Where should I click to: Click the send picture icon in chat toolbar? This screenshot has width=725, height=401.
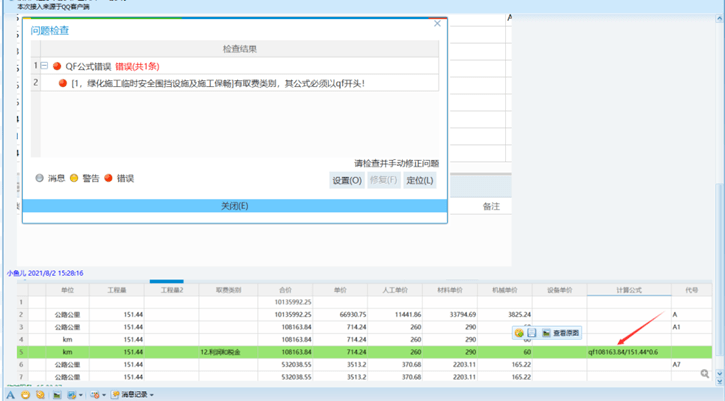point(57,395)
